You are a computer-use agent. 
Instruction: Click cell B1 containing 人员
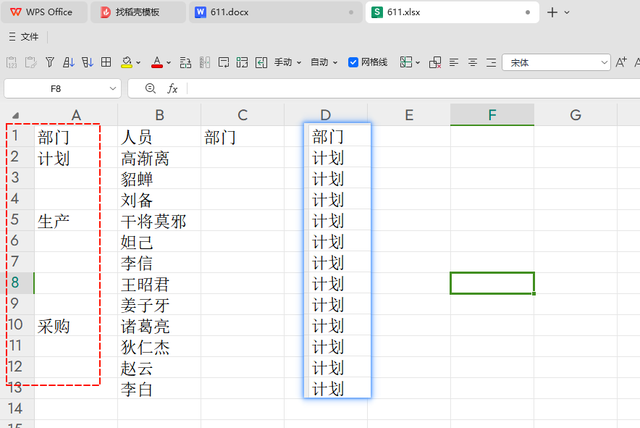pos(159,136)
